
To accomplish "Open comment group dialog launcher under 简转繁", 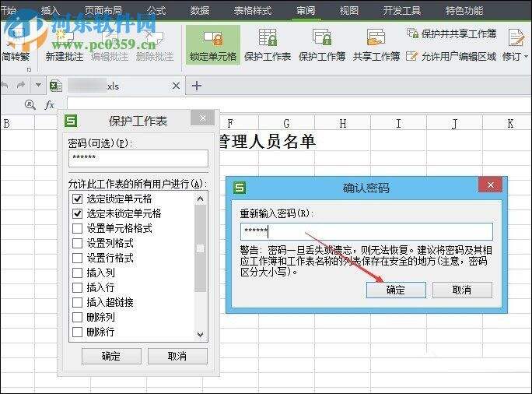I will (29, 69).
